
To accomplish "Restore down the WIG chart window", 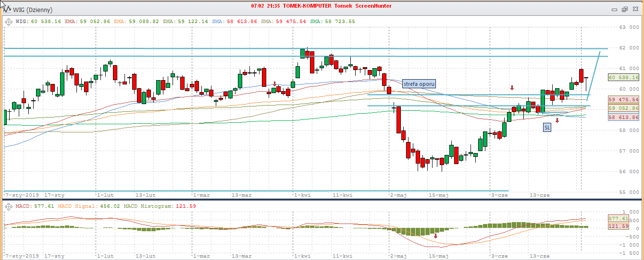I will click(624, 9).
